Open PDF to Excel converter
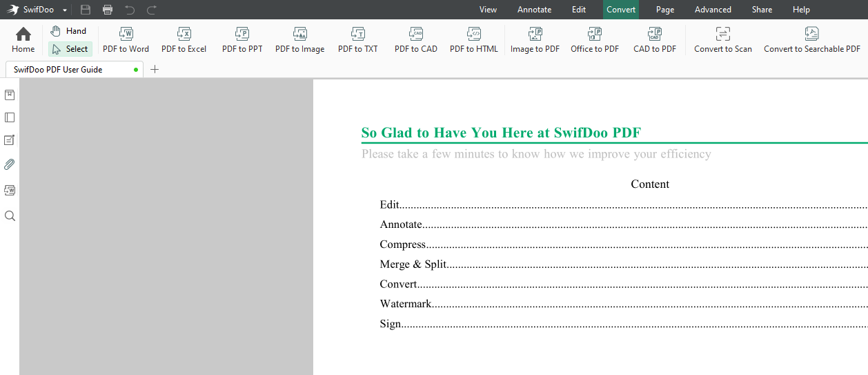 click(184, 40)
